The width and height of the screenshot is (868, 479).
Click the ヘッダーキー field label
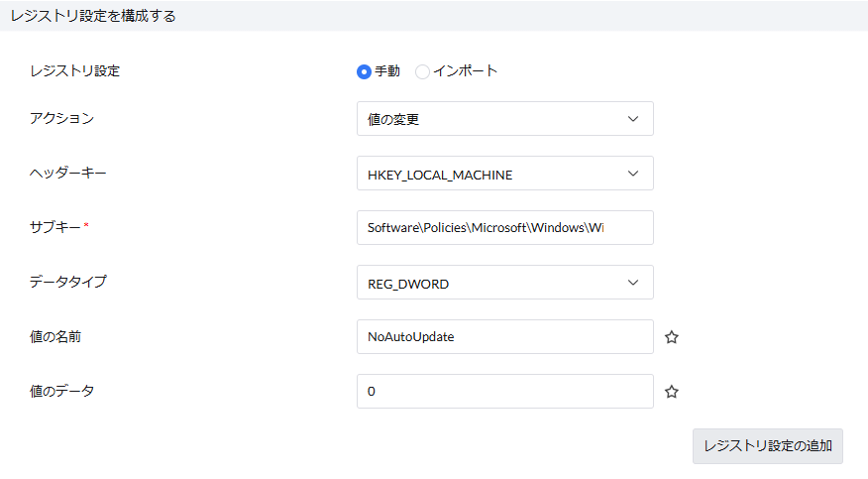pos(68,174)
